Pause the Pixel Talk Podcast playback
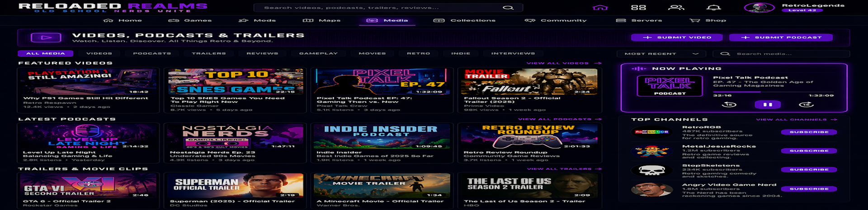The image size is (868, 210). coord(768,104)
